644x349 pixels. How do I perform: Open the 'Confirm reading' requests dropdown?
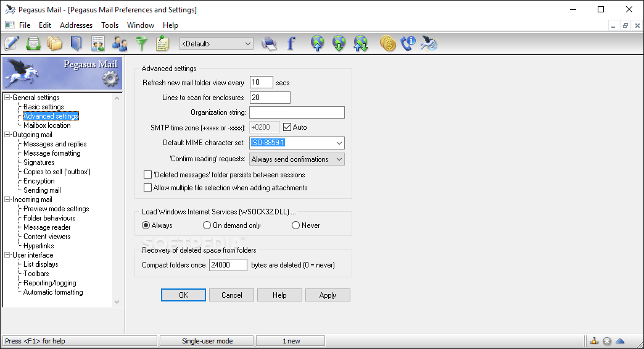point(297,159)
